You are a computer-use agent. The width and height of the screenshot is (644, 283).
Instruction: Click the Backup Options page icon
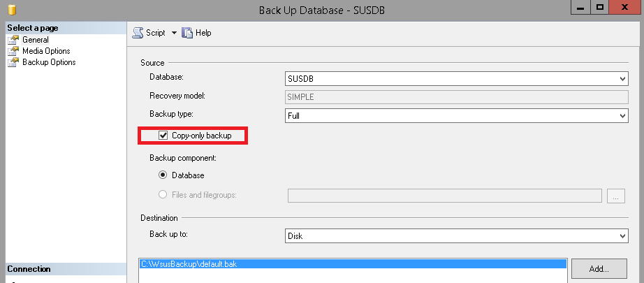coord(13,62)
